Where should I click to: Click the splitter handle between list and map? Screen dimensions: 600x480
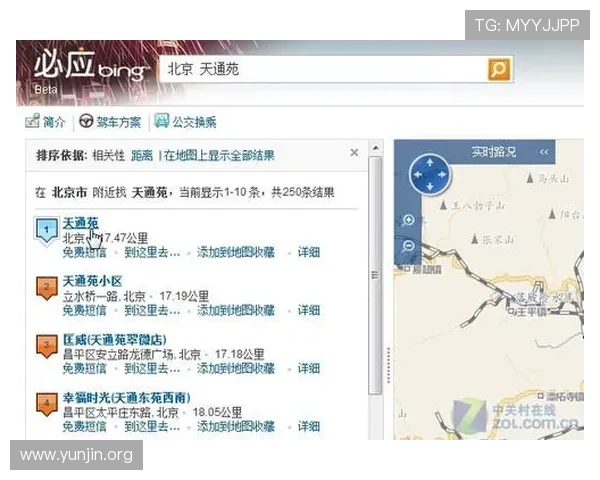click(388, 365)
